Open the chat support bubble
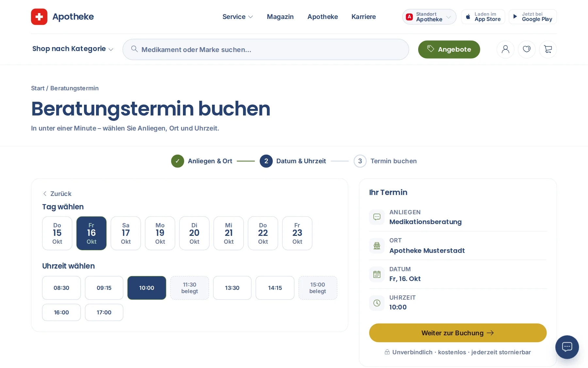 click(567, 347)
